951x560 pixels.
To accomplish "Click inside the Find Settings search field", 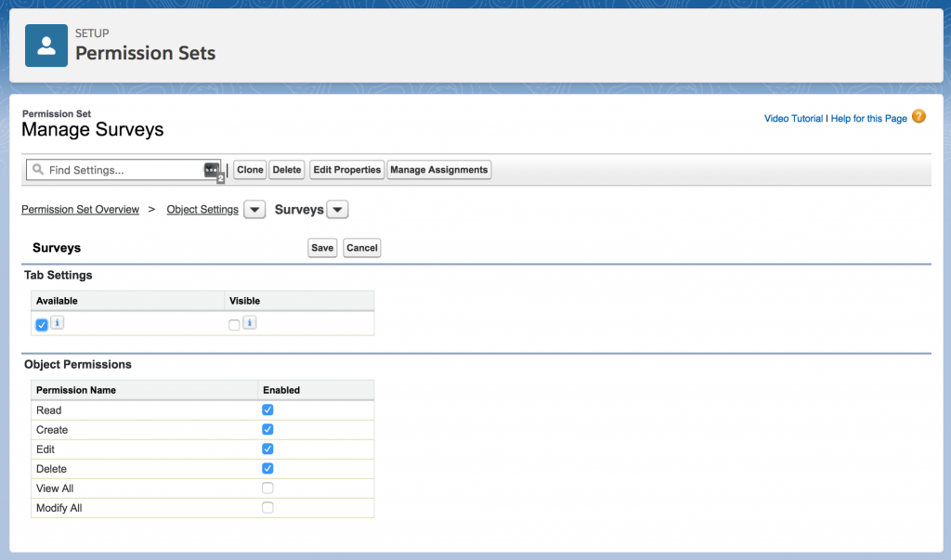I will coord(121,169).
